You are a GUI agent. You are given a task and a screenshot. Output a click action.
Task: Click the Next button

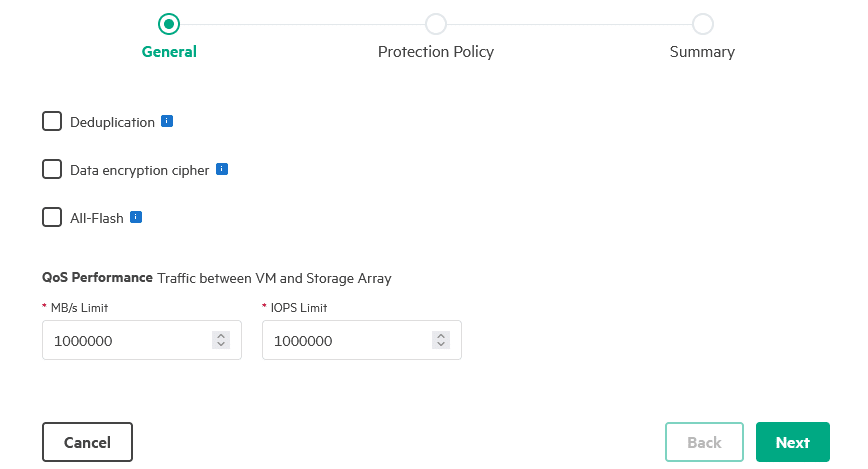(793, 442)
